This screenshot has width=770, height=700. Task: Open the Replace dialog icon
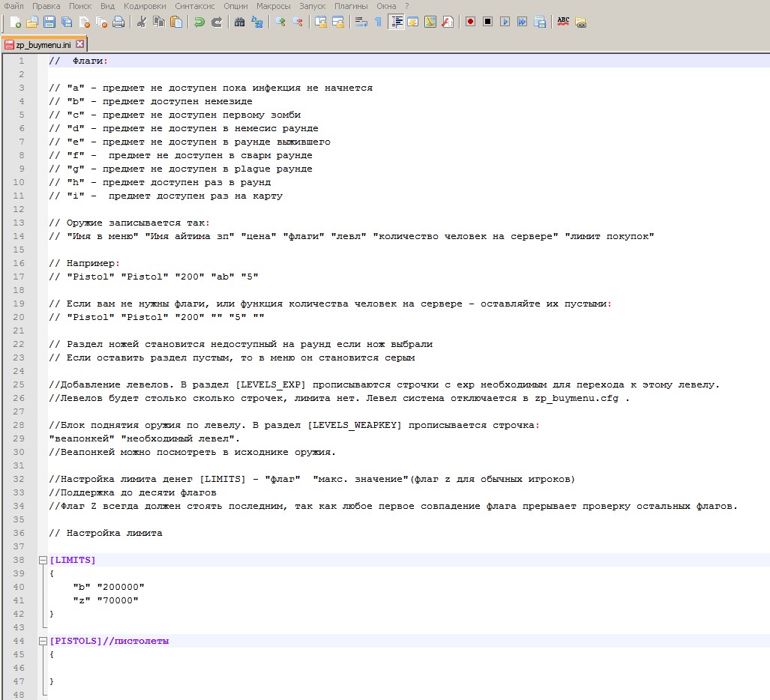click(x=257, y=22)
